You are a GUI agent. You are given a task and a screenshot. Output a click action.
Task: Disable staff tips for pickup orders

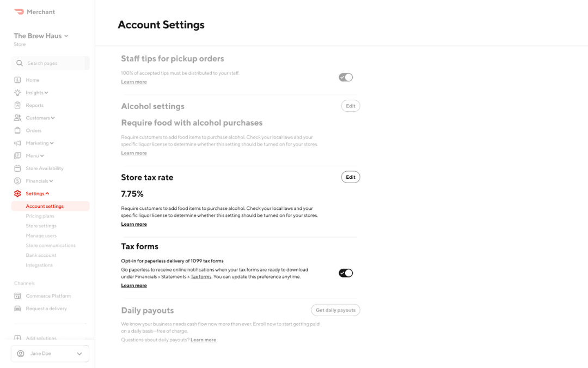click(345, 77)
